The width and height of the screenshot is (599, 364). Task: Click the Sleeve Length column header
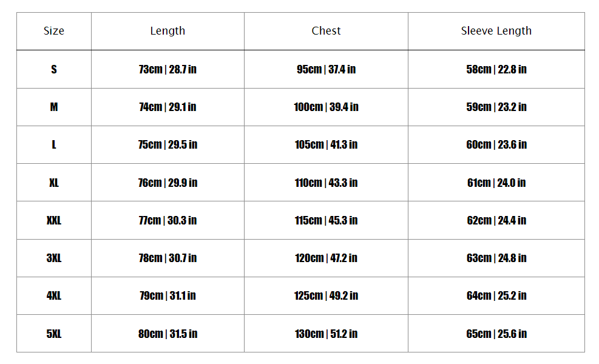[x=496, y=31]
